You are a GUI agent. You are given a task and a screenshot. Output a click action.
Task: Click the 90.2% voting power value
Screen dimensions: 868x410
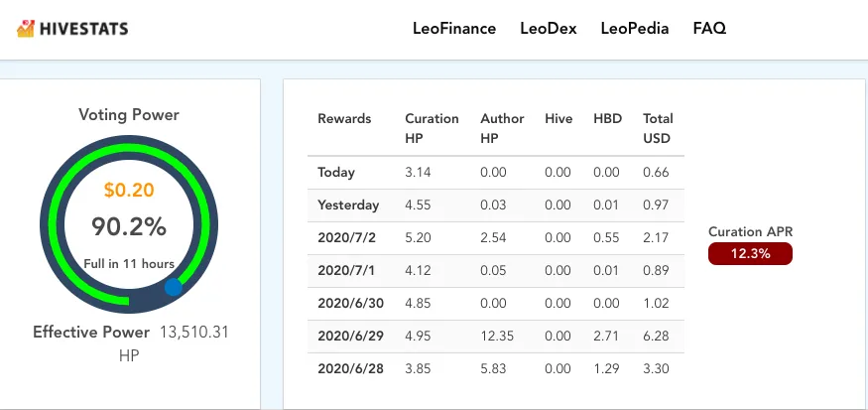tap(129, 226)
